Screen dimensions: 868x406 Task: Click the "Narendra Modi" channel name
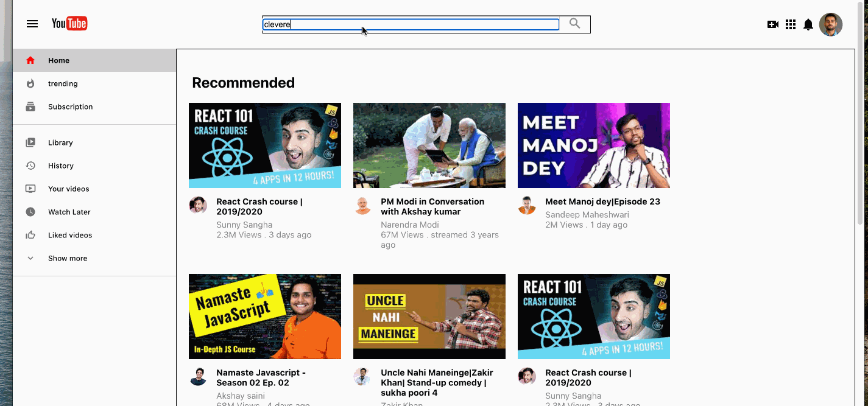point(410,225)
